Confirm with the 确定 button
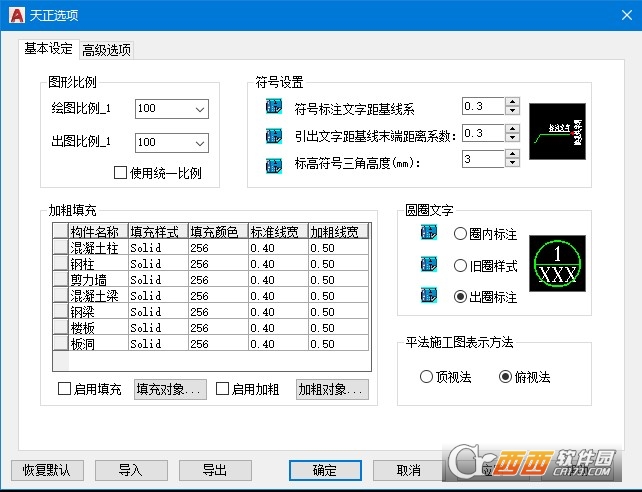The height and width of the screenshot is (492, 642). click(325, 470)
